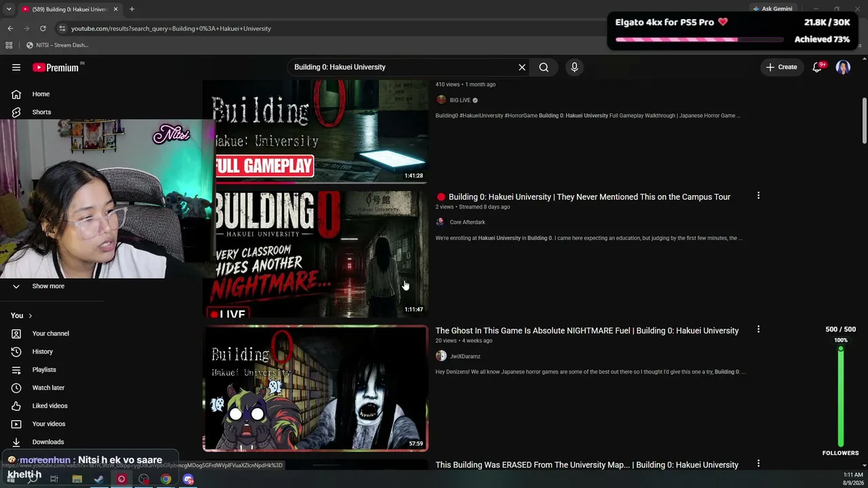Click the '2 views • Streamed 8 days ago' text
The width and height of the screenshot is (868, 488).
tap(473, 207)
